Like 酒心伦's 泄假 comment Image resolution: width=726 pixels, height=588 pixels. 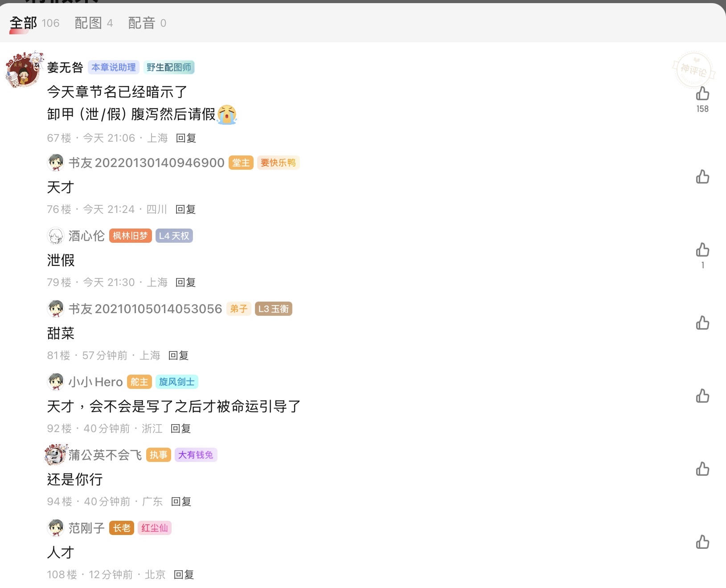(x=702, y=250)
